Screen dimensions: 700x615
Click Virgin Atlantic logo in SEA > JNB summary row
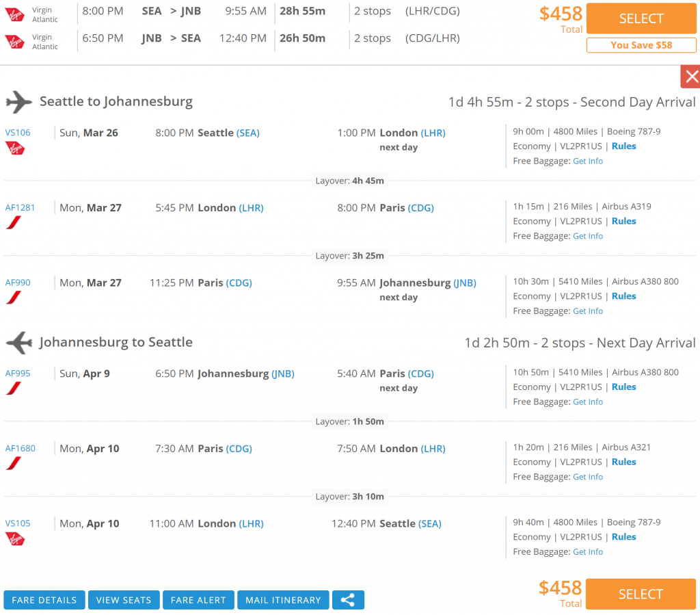(x=15, y=15)
